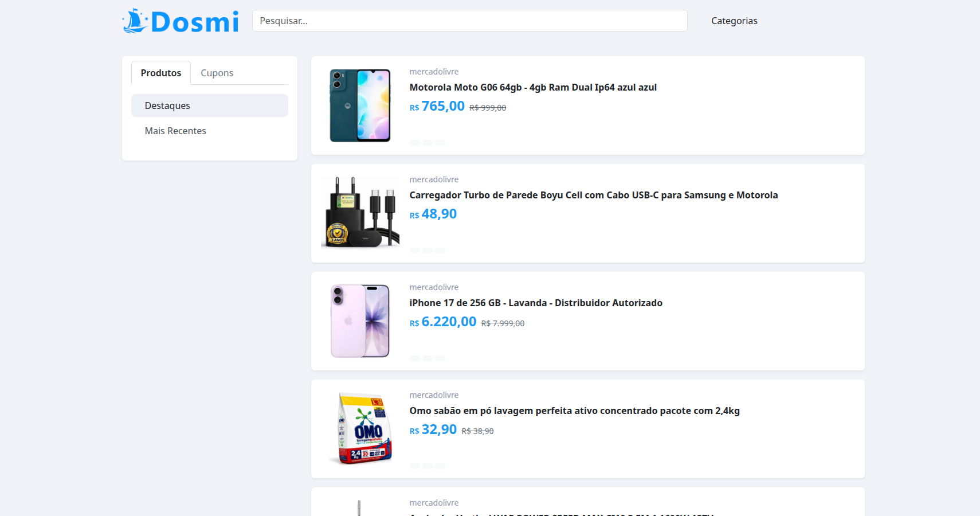
Task: Open the Carregador Turbo charger image
Action: pyautogui.click(x=360, y=213)
